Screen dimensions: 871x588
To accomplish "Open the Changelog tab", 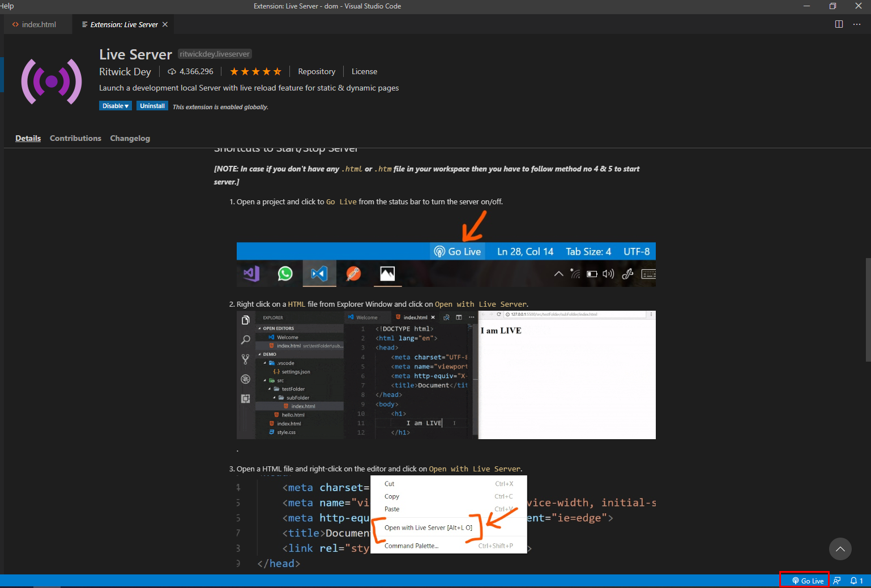I will pyautogui.click(x=130, y=138).
